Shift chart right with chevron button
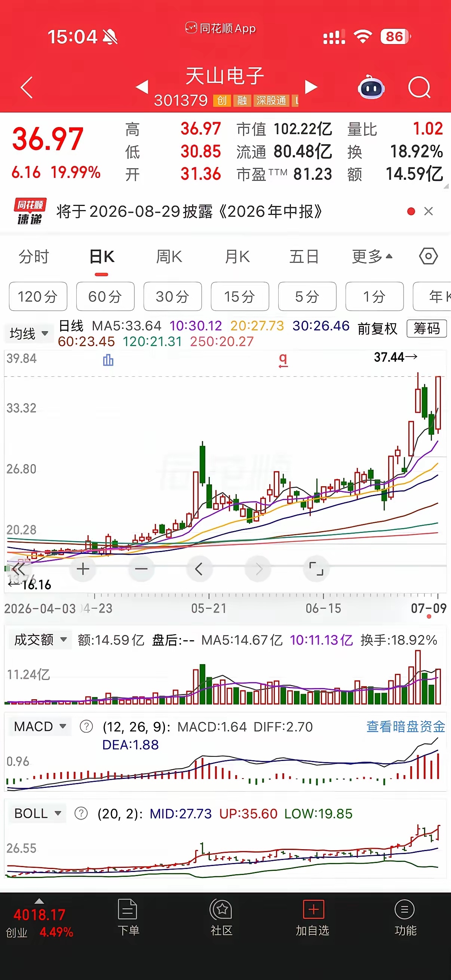The width and height of the screenshot is (451, 980). (258, 569)
